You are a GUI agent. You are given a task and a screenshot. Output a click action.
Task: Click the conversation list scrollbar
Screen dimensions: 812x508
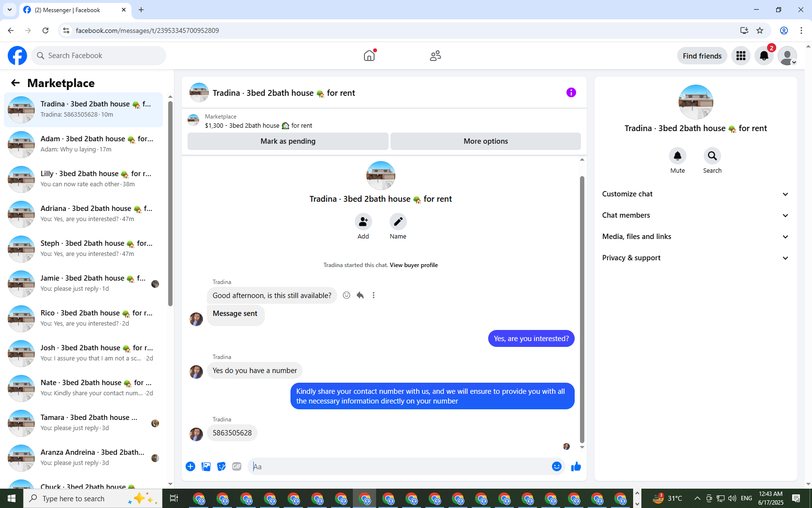(170, 203)
